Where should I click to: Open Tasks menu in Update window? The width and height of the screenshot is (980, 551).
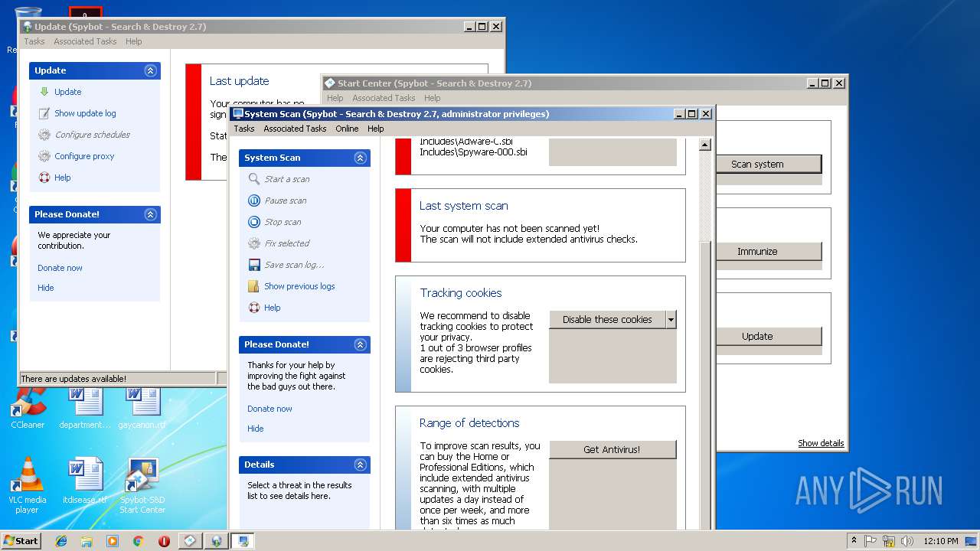pos(34,41)
